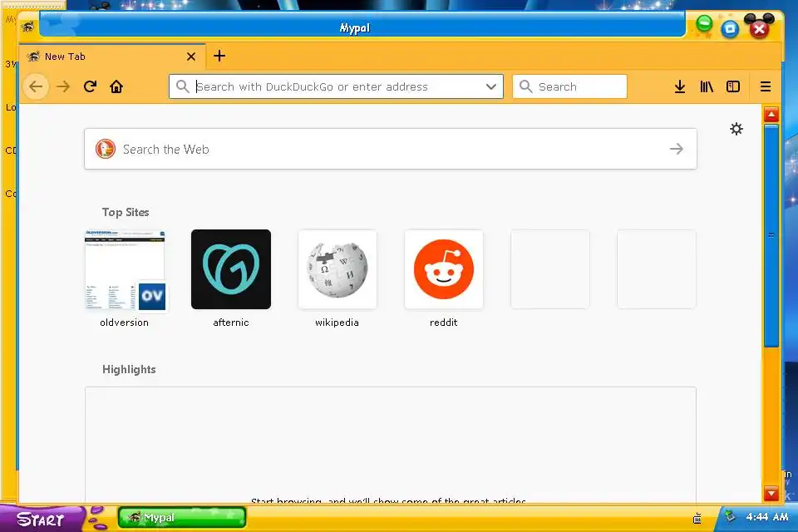Click the small taskbar device icon
The width and height of the screenshot is (798, 532).
point(697,518)
